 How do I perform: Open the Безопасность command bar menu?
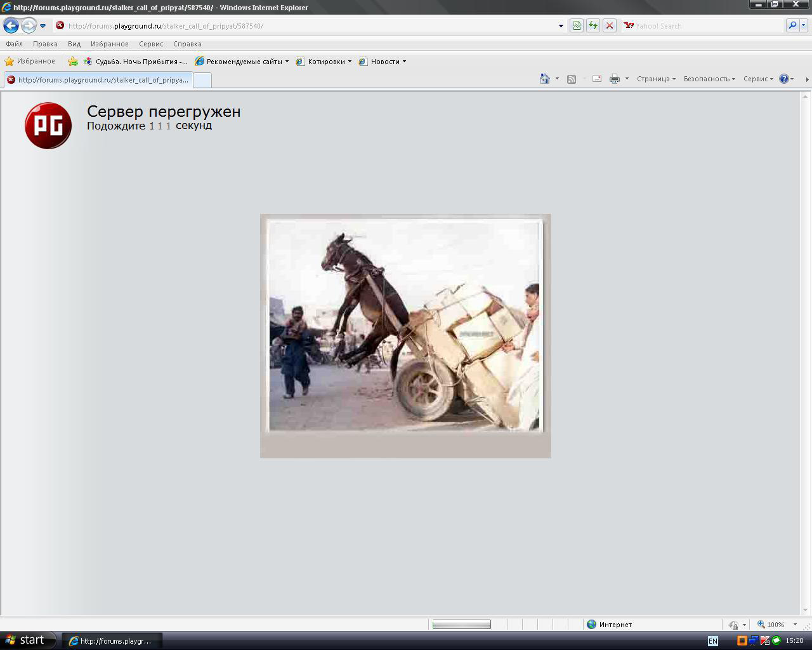[x=709, y=79]
